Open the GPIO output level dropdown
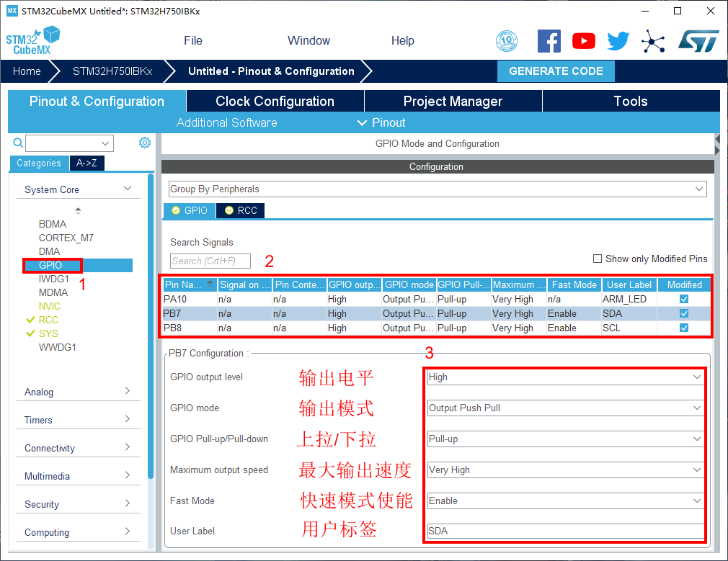The height and width of the screenshot is (561, 728). [x=564, y=377]
